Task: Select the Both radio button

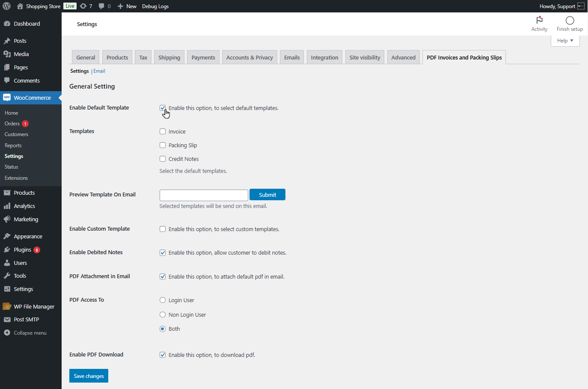Action: click(x=163, y=329)
